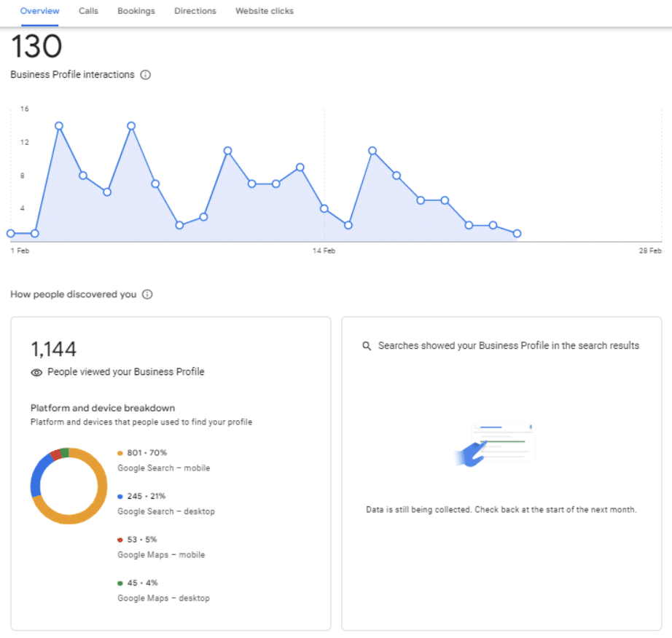Go to the Website clicks tab
Screen dimensions: 672x638
[265, 11]
